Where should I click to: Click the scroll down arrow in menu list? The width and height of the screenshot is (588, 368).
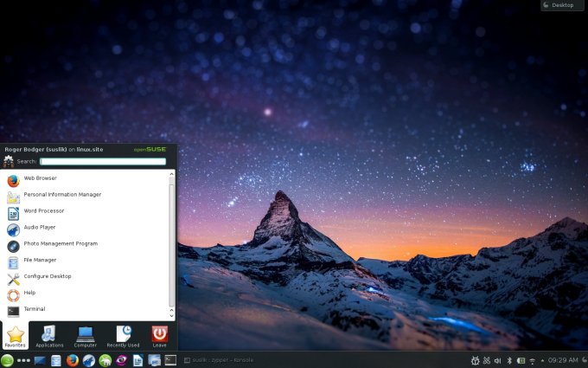(172, 316)
